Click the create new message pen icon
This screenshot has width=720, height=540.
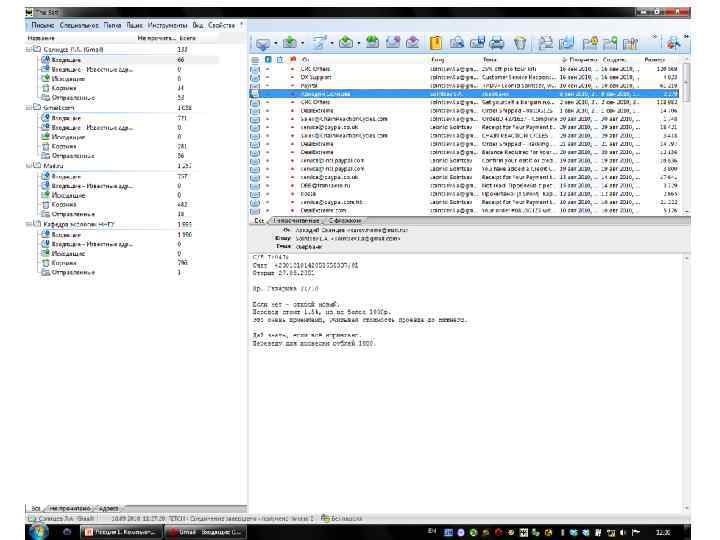pyautogui.click(x=319, y=43)
